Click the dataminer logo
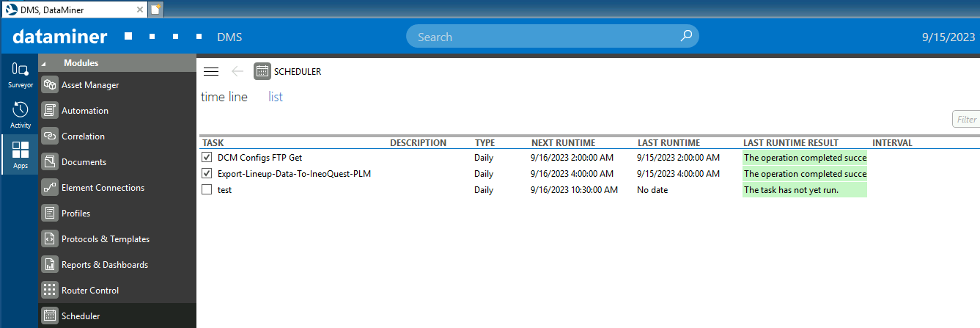Screen dimensions: 980x328 (x=60, y=37)
